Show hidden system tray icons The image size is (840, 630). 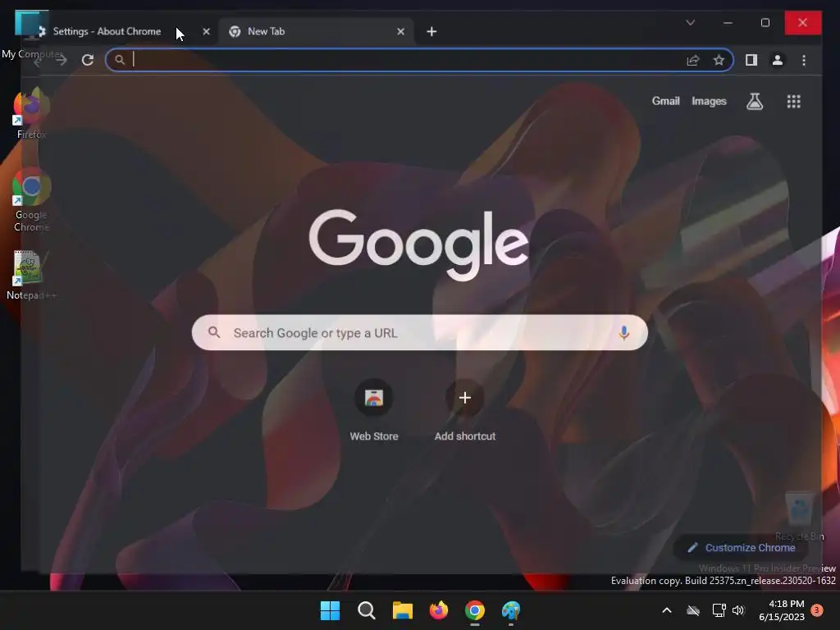pos(667,610)
